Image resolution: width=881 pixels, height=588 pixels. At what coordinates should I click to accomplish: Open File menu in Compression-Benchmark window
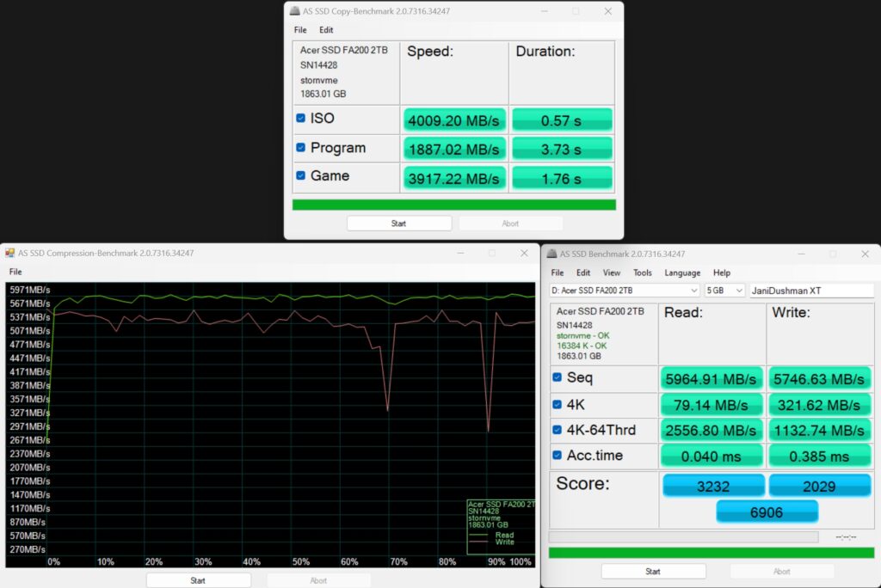pyautogui.click(x=15, y=272)
